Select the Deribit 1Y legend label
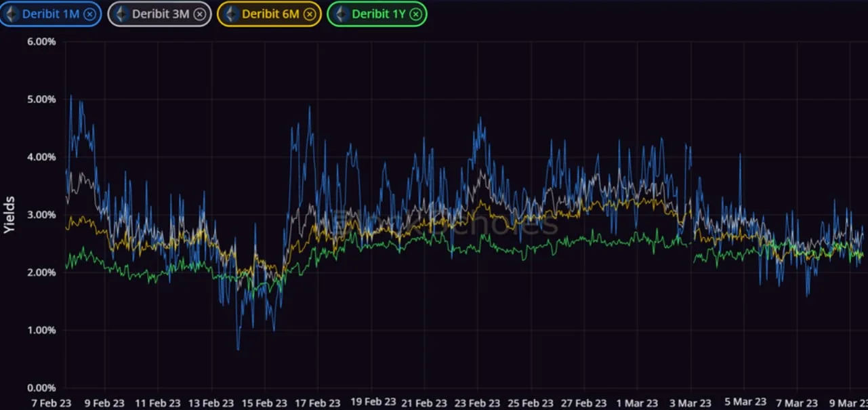The height and width of the screenshot is (410, 868). coord(378,14)
